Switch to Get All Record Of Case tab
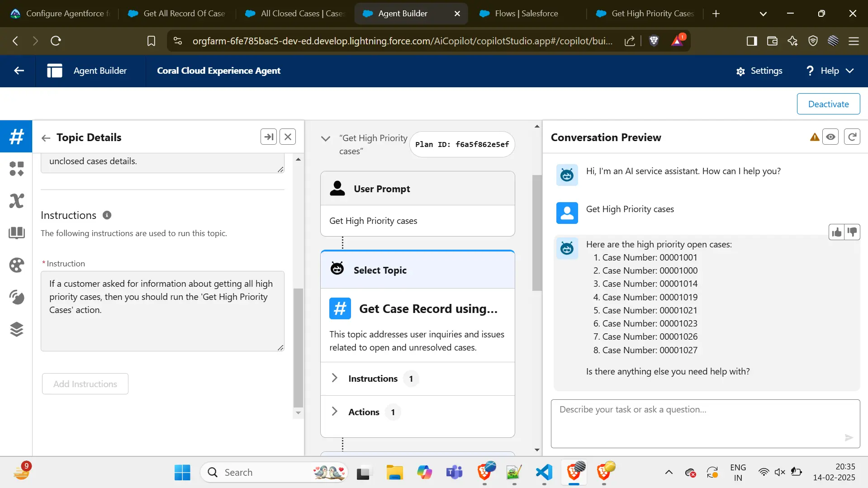This screenshot has height=488, width=868. (x=177, y=14)
